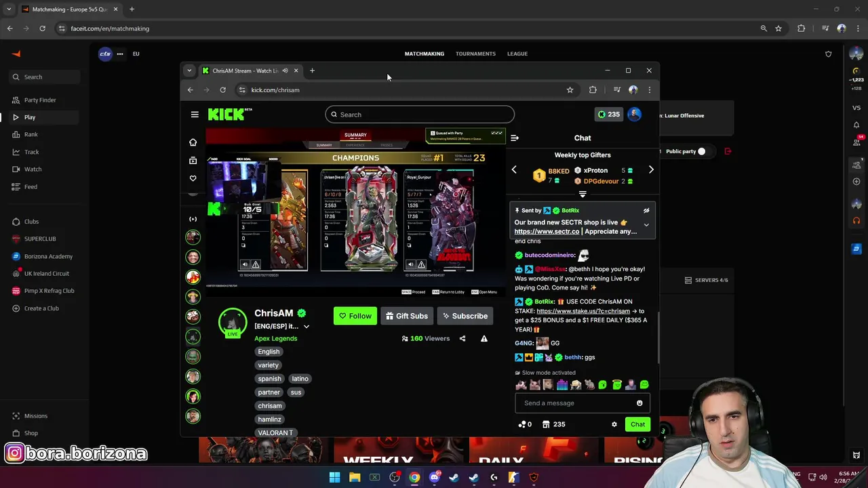Switch to FACEIT Tournaments tab
Image resolution: width=868 pixels, height=488 pixels.
pyautogui.click(x=475, y=54)
